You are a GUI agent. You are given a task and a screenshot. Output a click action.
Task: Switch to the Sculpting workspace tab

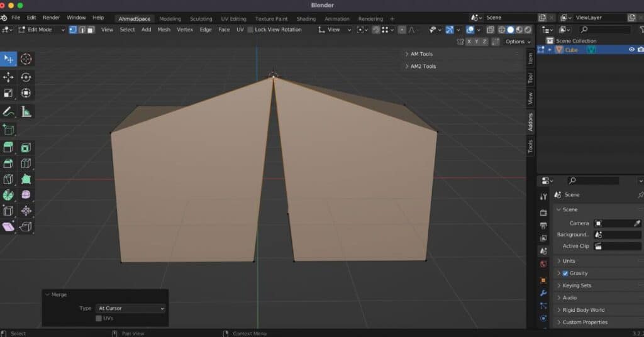coord(201,19)
